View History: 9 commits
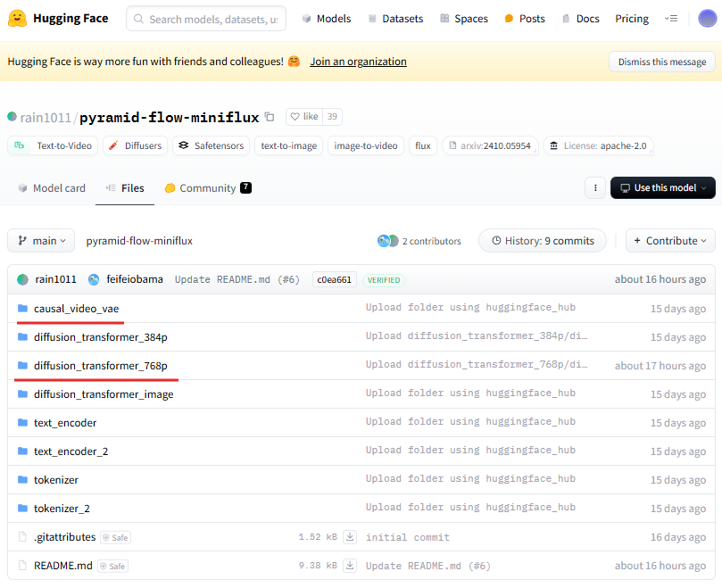The image size is (722, 588). (x=543, y=241)
